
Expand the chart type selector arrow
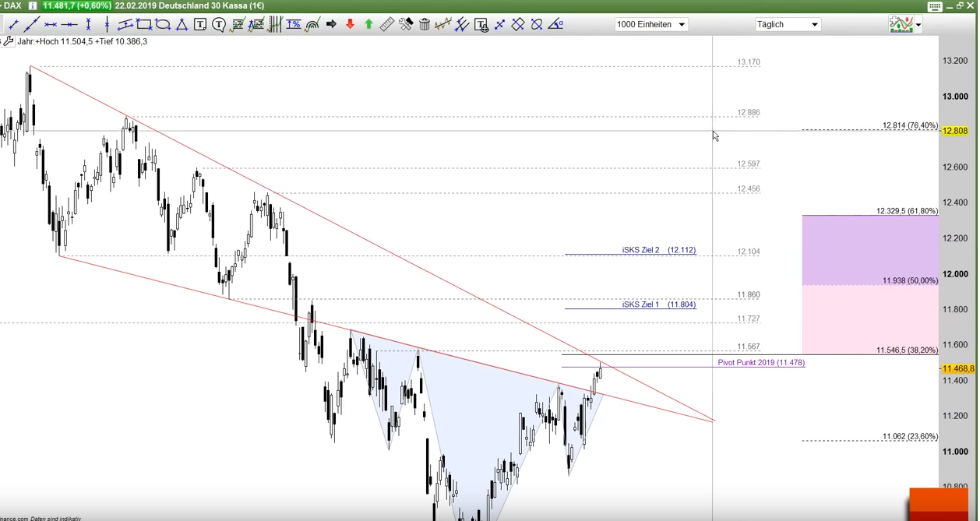click(x=918, y=24)
